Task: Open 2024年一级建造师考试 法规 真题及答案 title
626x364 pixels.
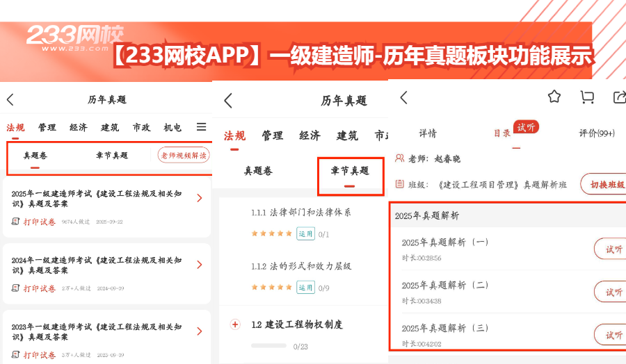Action: coord(97,265)
